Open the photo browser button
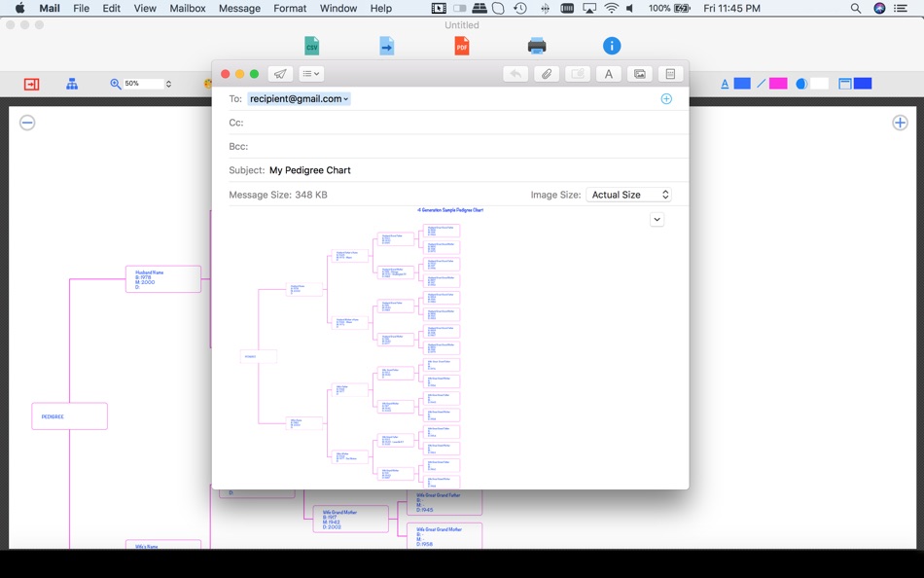Image resolution: width=924 pixels, height=578 pixels. (x=639, y=74)
